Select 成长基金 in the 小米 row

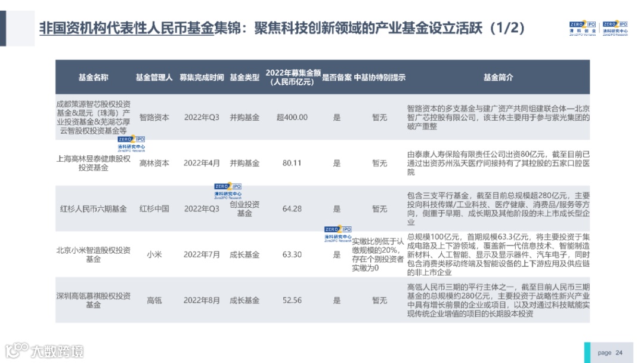(244, 254)
